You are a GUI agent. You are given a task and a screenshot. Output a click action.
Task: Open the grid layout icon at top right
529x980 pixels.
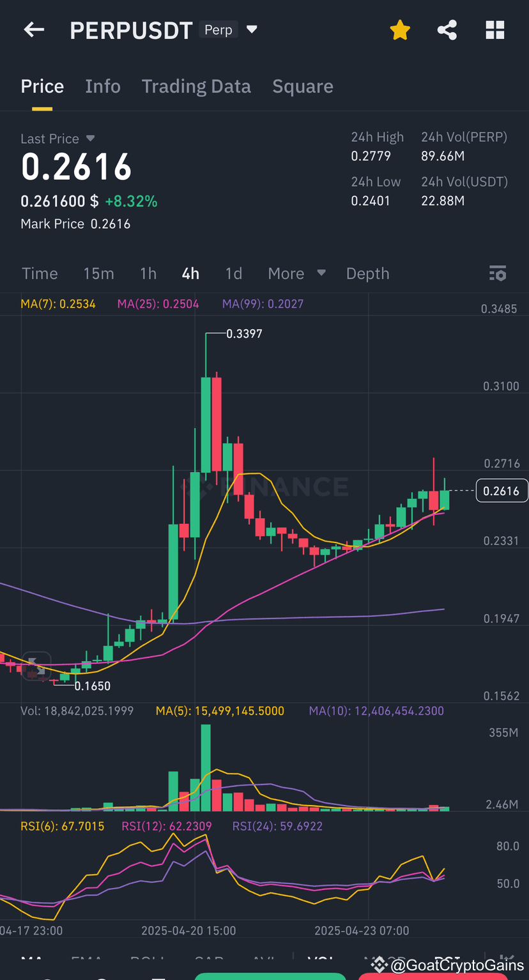tap(495, 29)
